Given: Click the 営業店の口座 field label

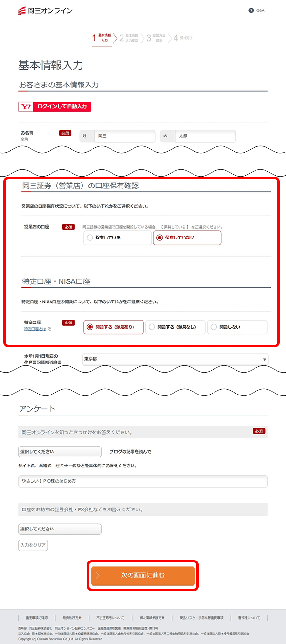Looking at the screenshot, I should coord(36,227).
